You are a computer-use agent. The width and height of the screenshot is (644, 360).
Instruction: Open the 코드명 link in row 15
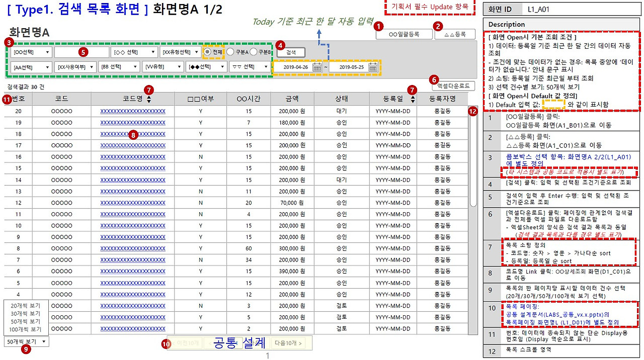tap(133, 168)
